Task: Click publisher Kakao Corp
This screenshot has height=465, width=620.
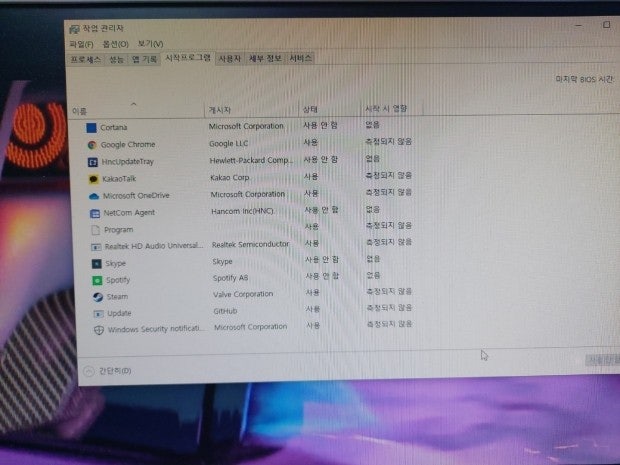Action: pos(230,178)
